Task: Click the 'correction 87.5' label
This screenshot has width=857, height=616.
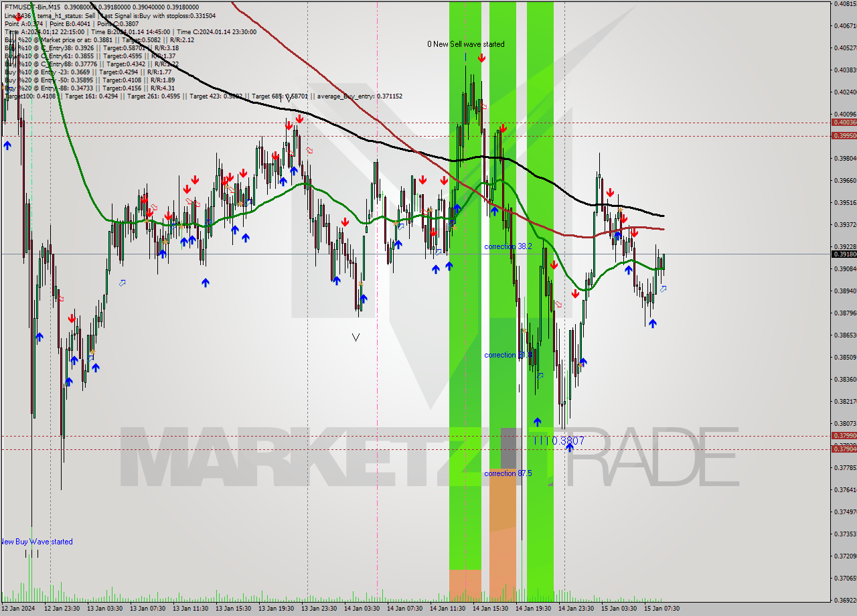Action: [508, 473]
